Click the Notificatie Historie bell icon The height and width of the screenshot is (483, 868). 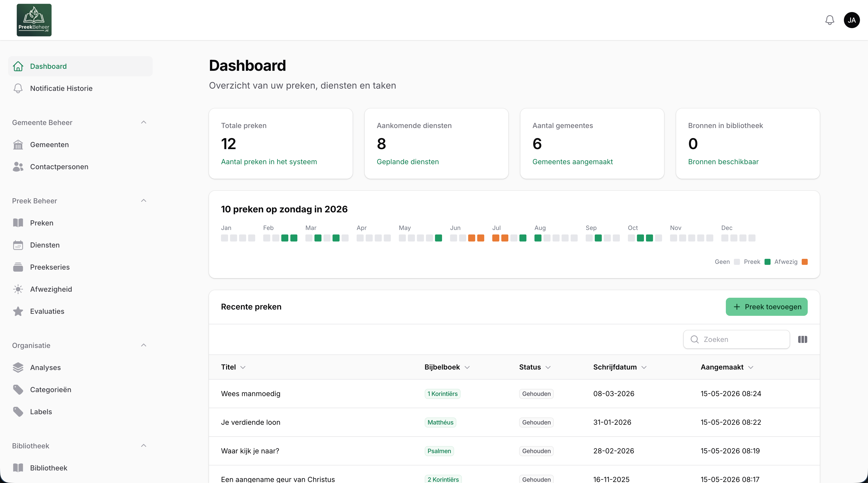[18, 88]
